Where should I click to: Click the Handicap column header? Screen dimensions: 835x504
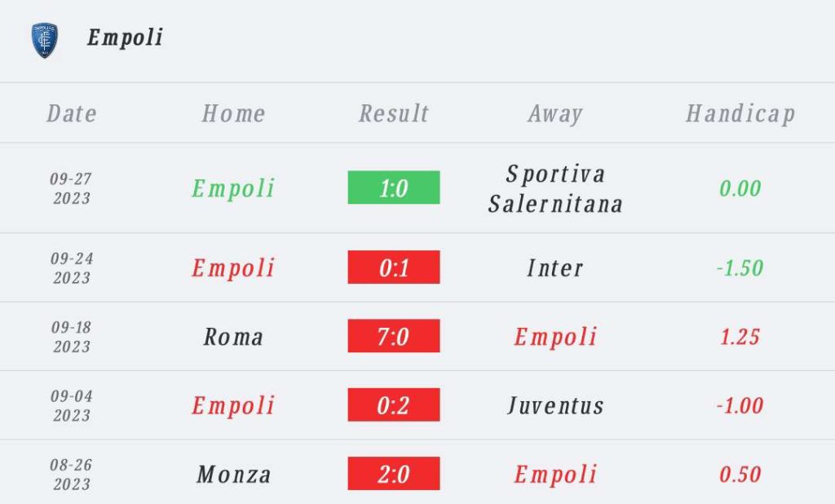(740, 113)
